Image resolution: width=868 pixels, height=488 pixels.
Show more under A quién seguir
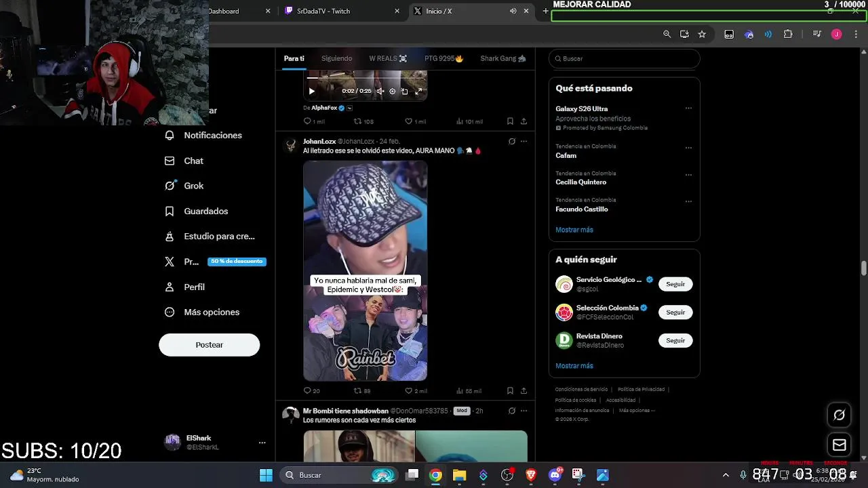[574, 366]
